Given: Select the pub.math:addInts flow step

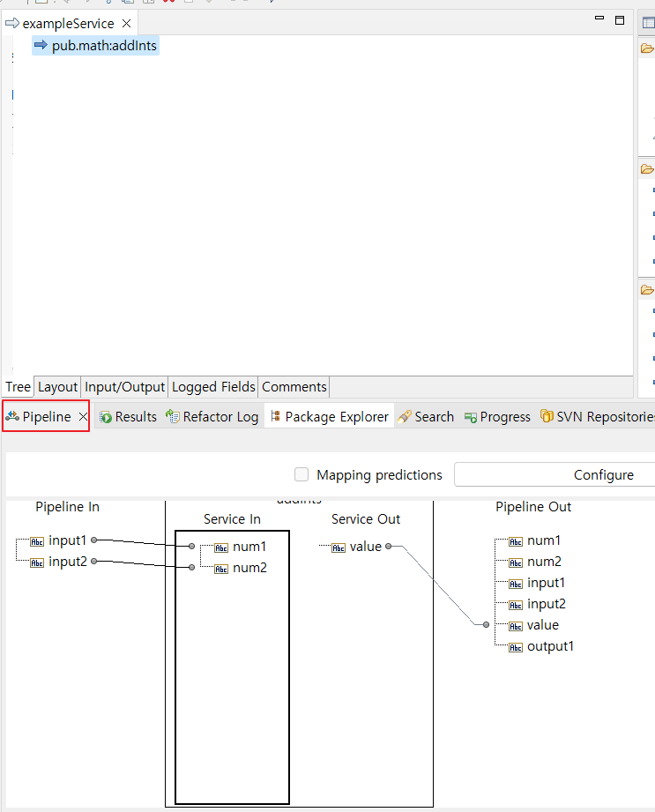Looking at the screenshot, I should coord(96,46).
